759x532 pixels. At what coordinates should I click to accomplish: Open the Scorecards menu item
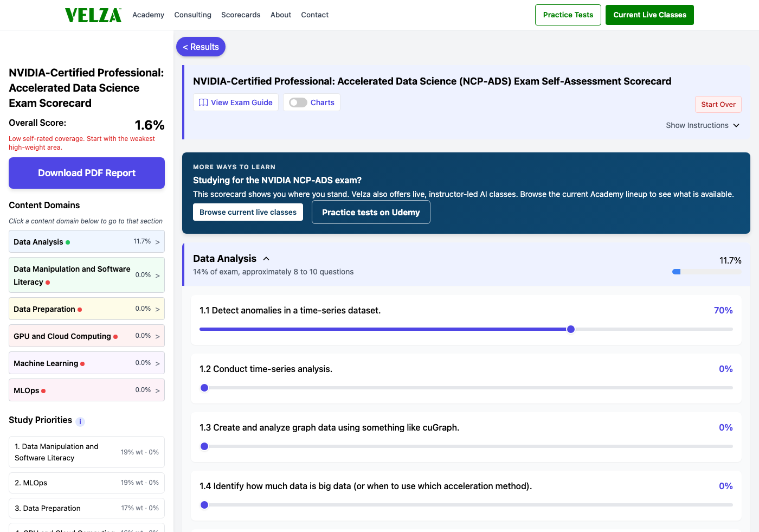[241, 15]
